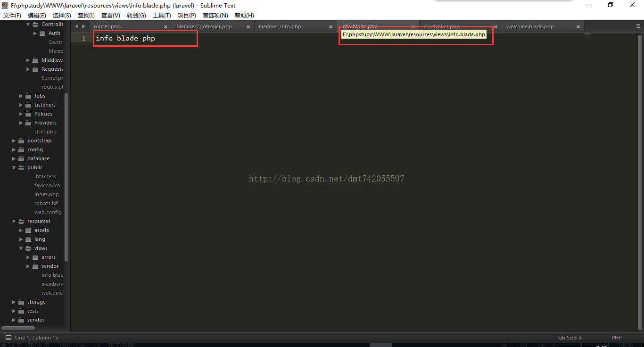This screenshot has width=644, height=347.
Task: Open User.php in the sidebar
Action: pyautogui.click(x=45, y=132)
